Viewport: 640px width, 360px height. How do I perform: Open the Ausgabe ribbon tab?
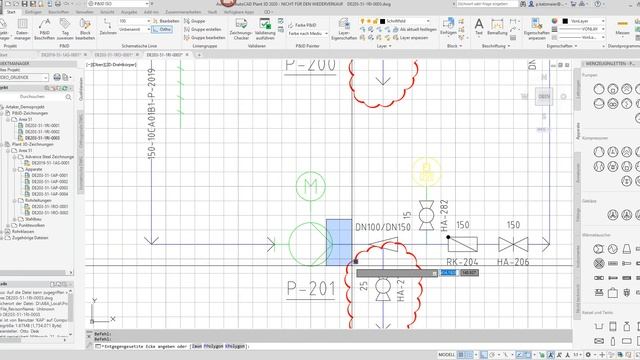point(129,12)
